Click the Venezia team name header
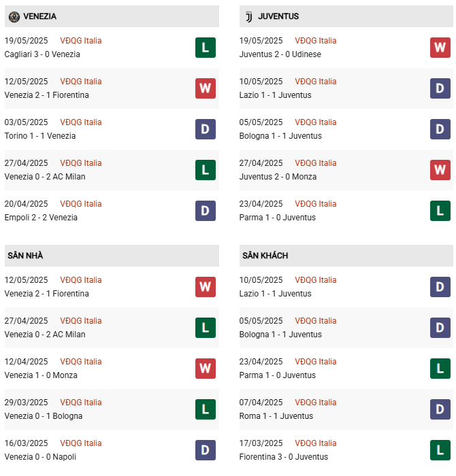 click(39, 16)
